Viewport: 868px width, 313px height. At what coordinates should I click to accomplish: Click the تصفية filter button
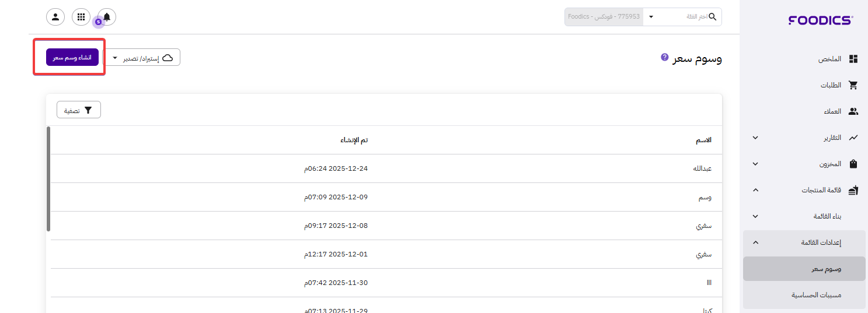pos(79,110)
